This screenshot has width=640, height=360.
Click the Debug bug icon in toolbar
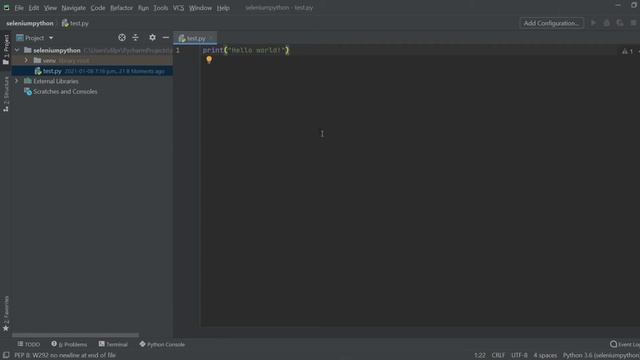(607, 23)
